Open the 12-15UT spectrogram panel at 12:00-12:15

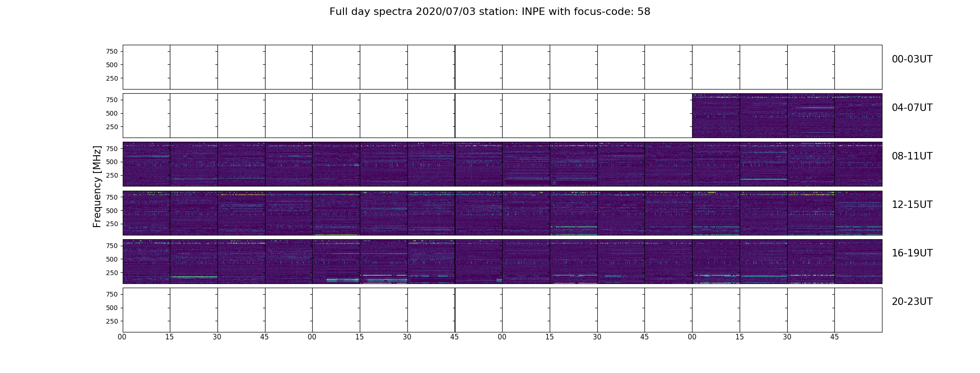pyautogui.click(x=146, y=213)
